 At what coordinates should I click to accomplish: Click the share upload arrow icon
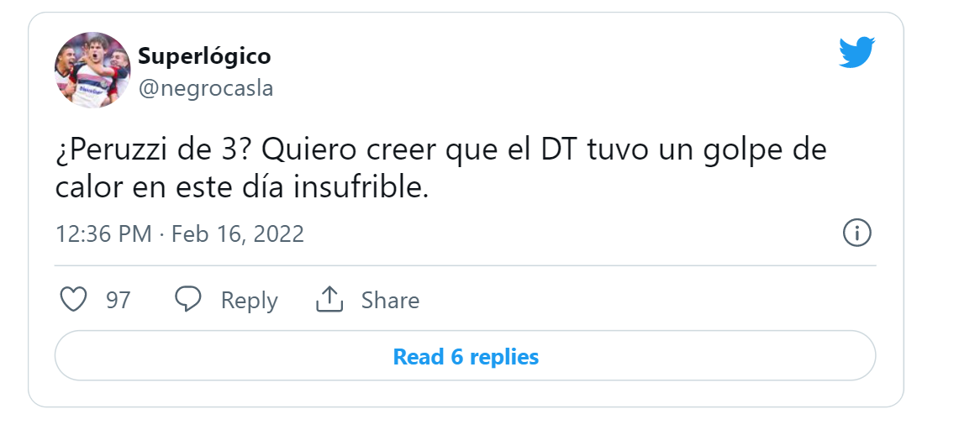pyautogui.click(x=329, y=300)
